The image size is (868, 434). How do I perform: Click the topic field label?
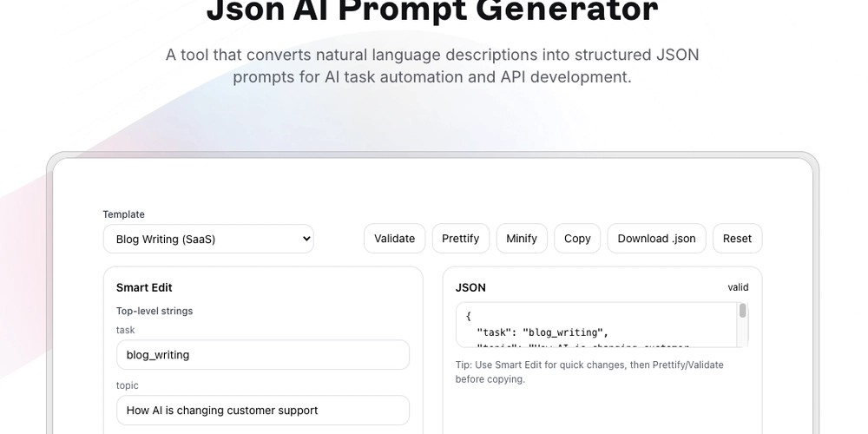(128, 385)
